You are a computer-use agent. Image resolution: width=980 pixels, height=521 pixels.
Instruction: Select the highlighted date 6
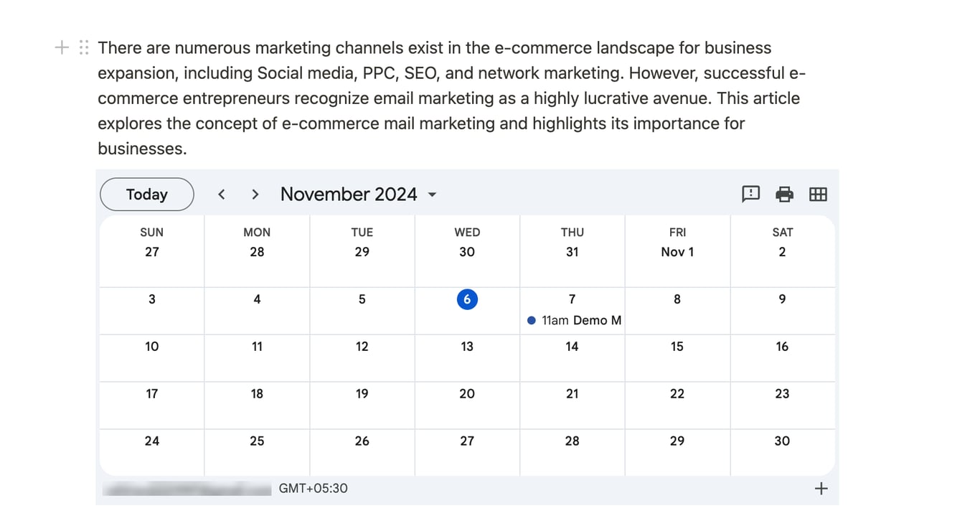467,299
